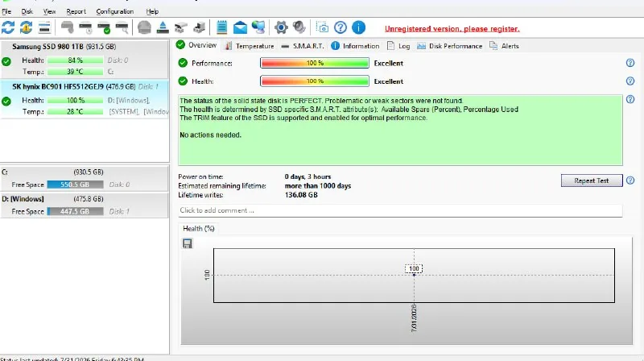This screenshot has height=361, width=644.
Task: Switch to the Disk Performance tab
Action: click(449, 46)
